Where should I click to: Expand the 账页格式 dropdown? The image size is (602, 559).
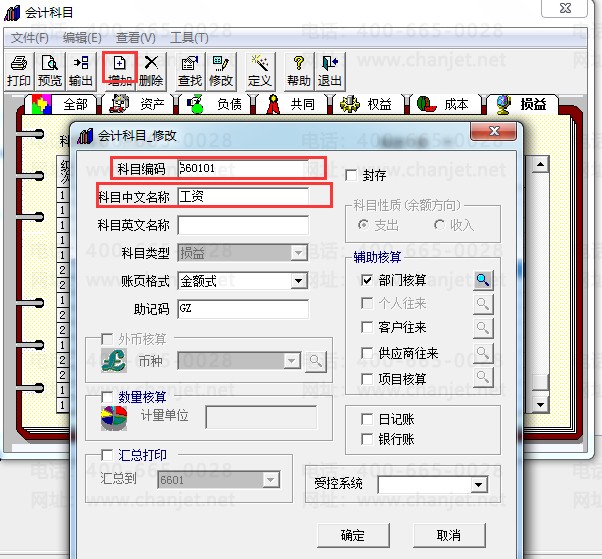point(298,281)
